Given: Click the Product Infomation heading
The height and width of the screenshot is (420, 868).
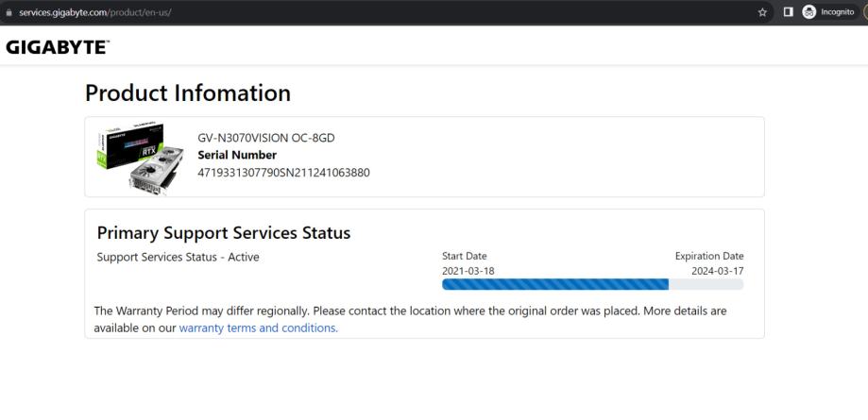Looking at the screenshot, I should pyautogui.click(x=188, y=92).
